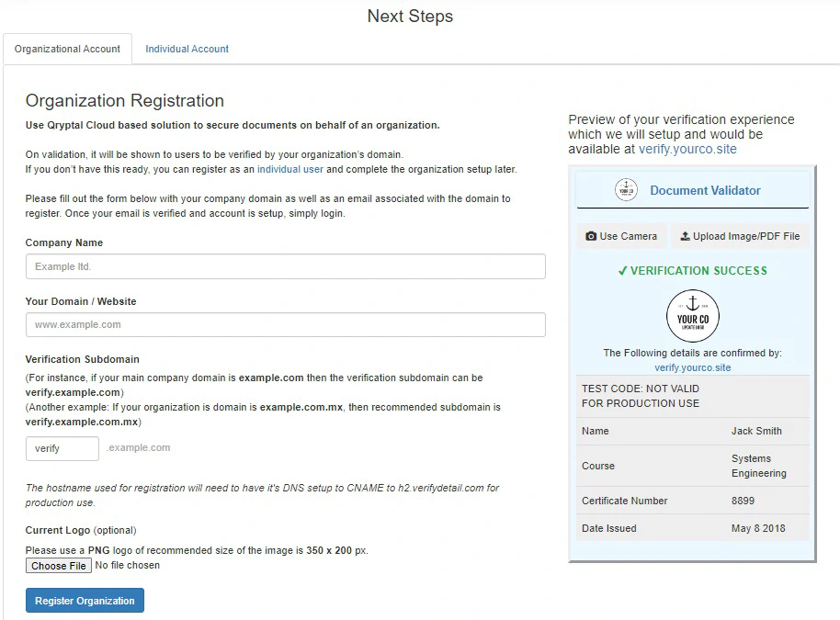Select the camera icon beside Use Camera

pos(589,236)
